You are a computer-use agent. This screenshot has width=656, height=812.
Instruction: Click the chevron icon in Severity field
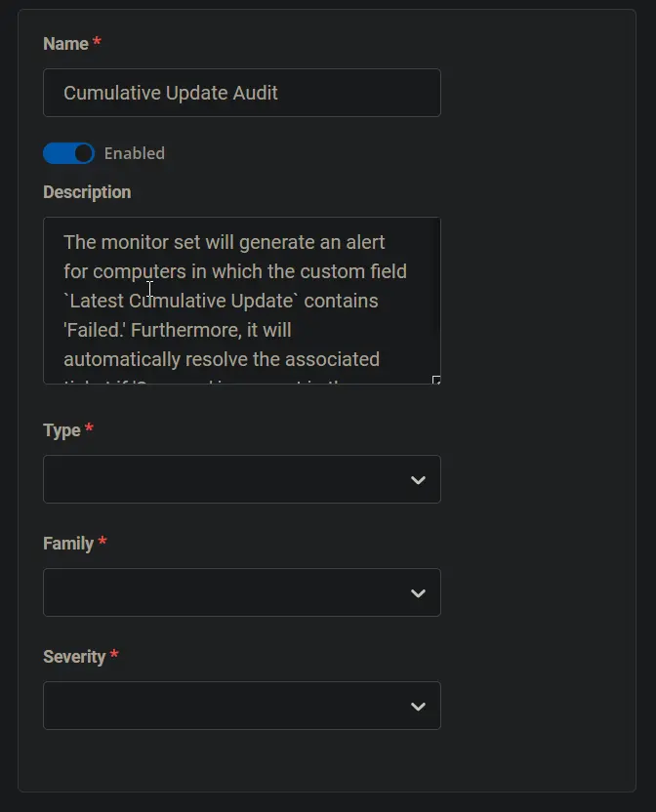(418, 707)
